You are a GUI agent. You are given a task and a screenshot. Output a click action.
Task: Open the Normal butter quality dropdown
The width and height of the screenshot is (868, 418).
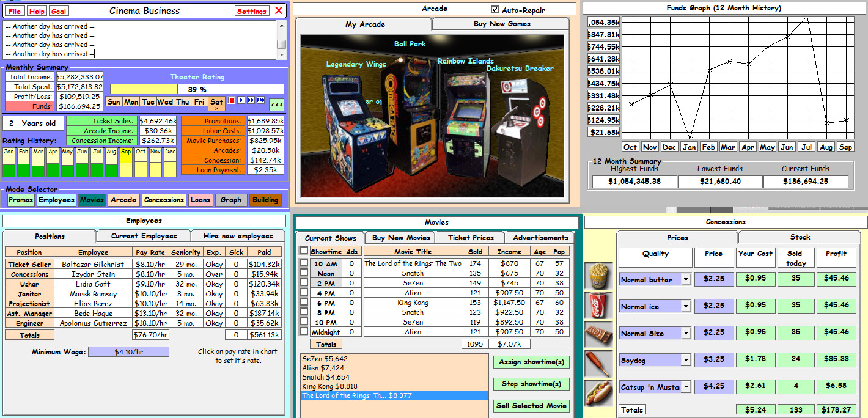click(686, 279)
